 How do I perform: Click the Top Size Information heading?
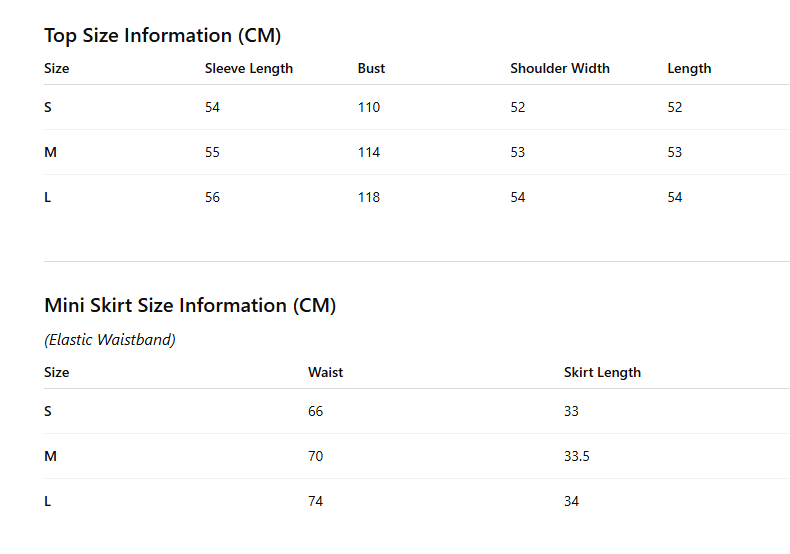[x=162, y=36]
